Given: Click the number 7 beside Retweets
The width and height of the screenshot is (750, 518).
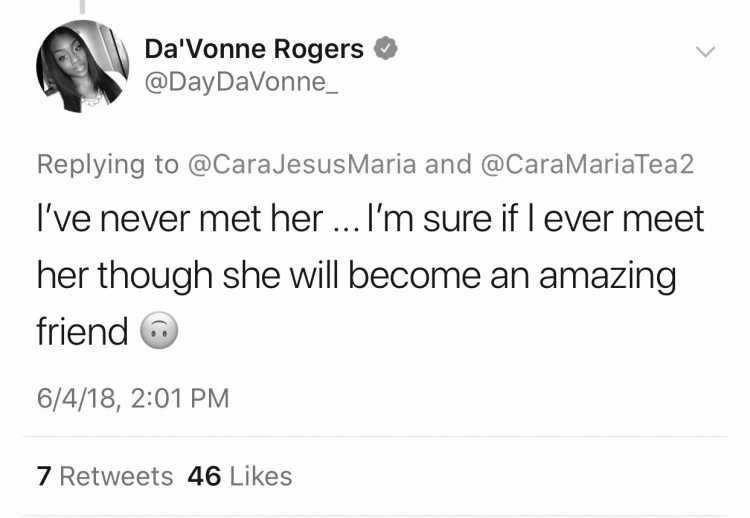Looking at the screenshot, I should click(x=44, y=476).
